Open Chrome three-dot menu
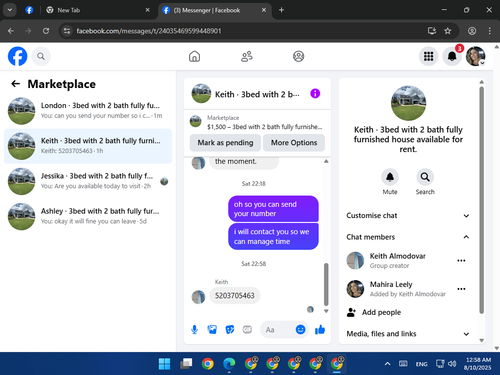 [489, 31]
